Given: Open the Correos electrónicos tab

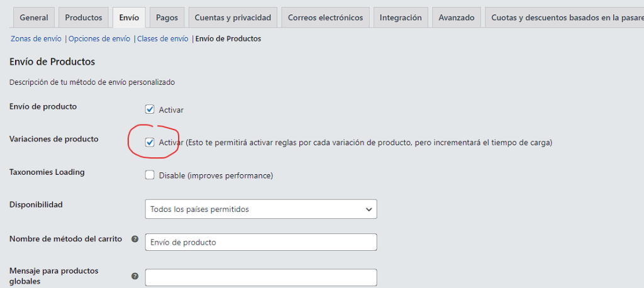Looking at the screenshot, I should (x=325, y=18).
